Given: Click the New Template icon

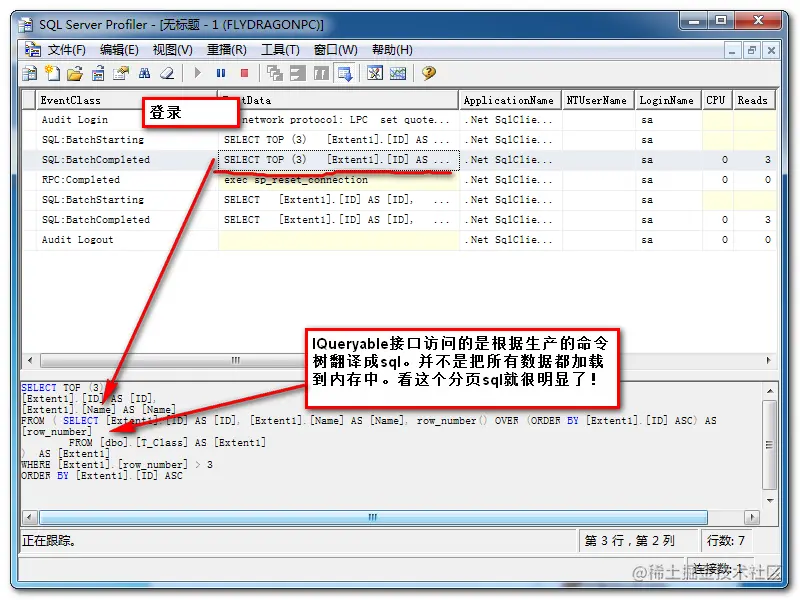Looking at the screenshot, I should click(x=53, y=73).
